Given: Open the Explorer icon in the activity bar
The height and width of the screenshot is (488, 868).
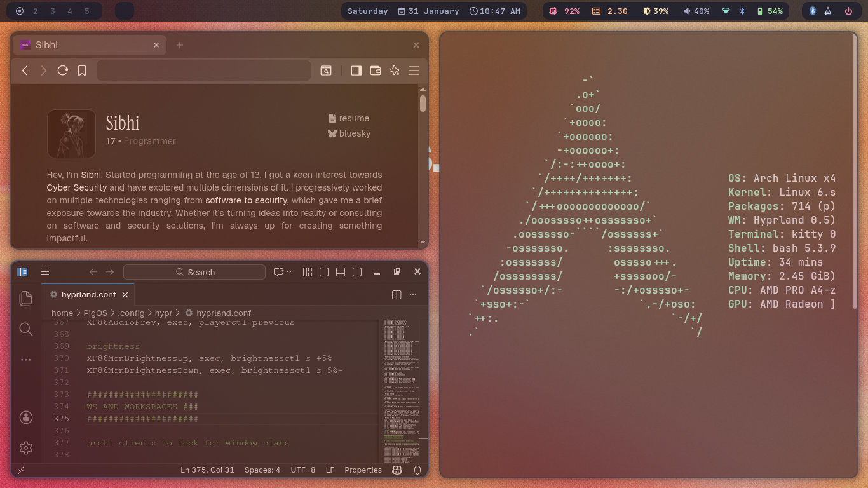Looking at the screenshot, I should (25, 298).
